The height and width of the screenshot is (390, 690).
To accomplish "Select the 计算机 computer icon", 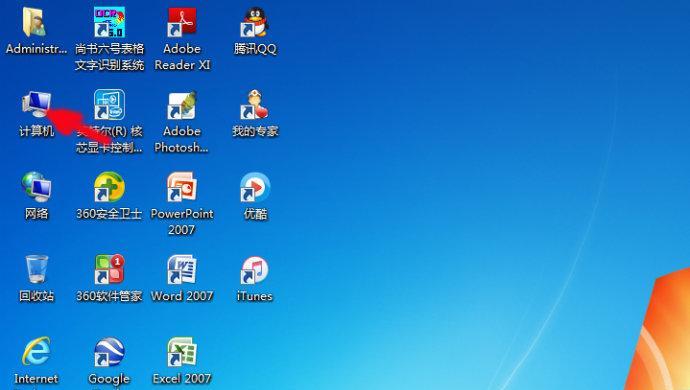I will (x=37, y=104).
